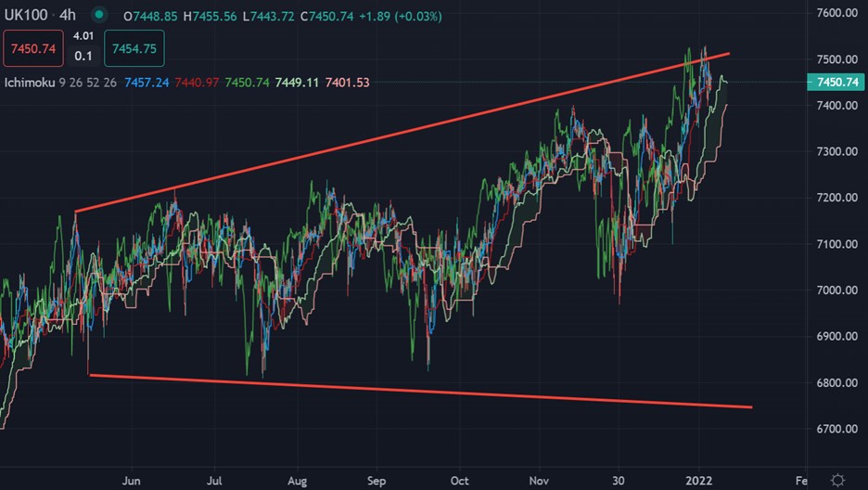This screenshot has height=490, width=868.
Task: Click the 6700.00 price axis label
Action: (837, 429)
